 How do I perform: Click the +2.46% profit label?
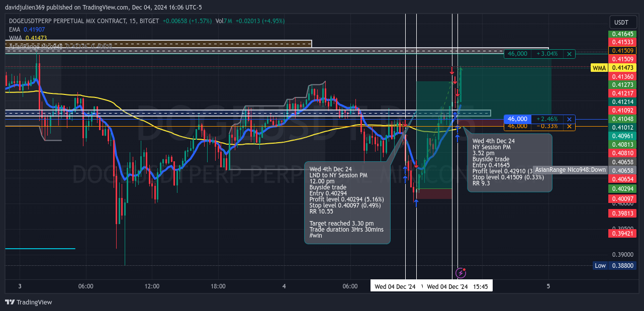[547, 119]
